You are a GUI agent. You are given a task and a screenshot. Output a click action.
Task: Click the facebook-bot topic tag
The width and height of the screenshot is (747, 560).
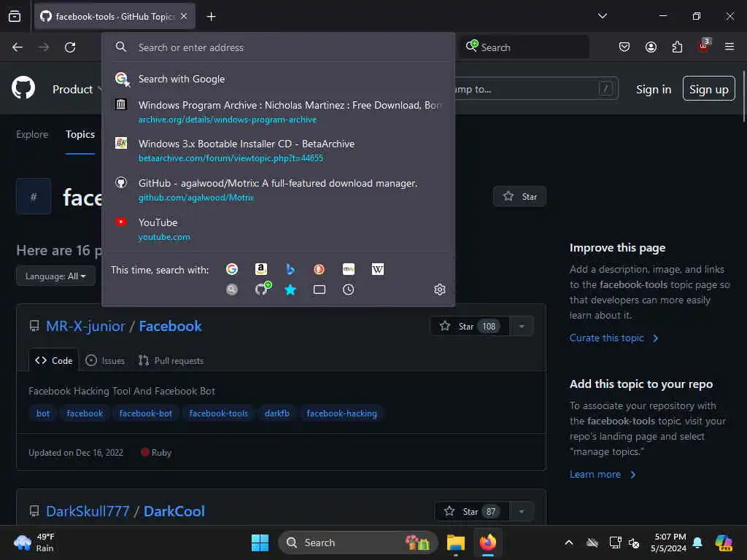click(146, 413)
